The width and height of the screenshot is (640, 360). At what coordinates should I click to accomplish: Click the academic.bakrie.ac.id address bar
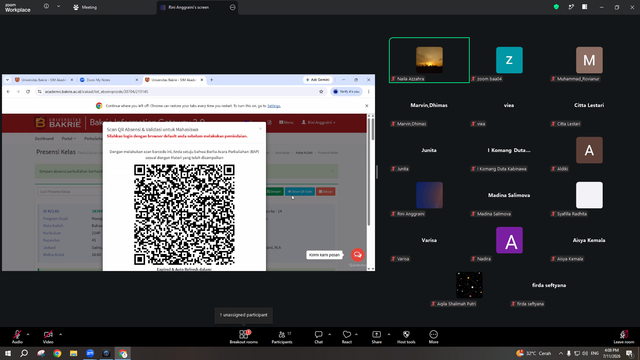coord(180,91)
